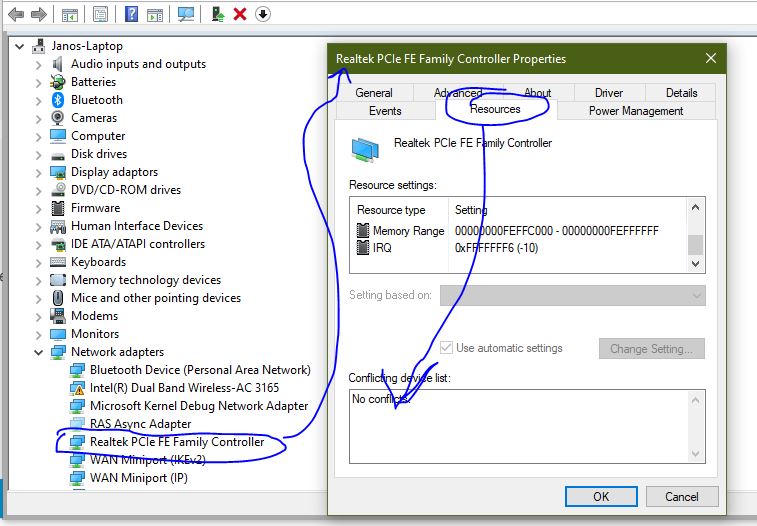This screenshot has height=526, width=757.
Task: Select Realtek PCIe FE Family Controller in tree
Action: click(177, 442)
